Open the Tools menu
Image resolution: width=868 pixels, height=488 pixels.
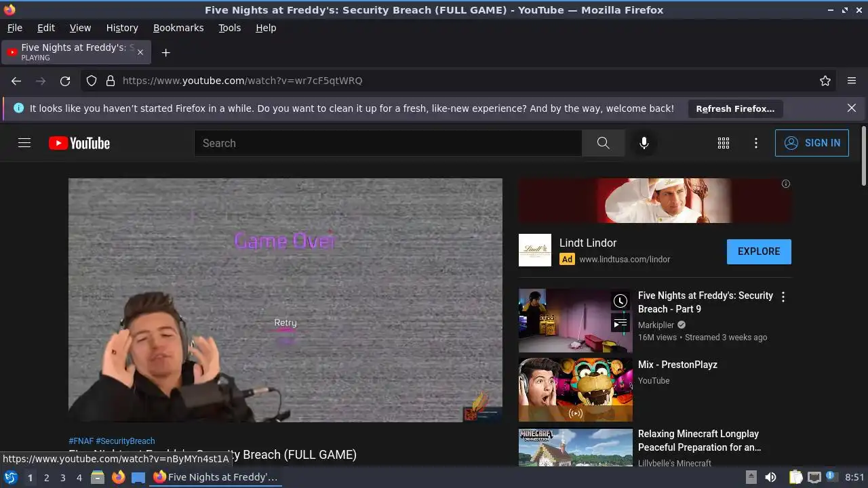click(x=230, y=28)
